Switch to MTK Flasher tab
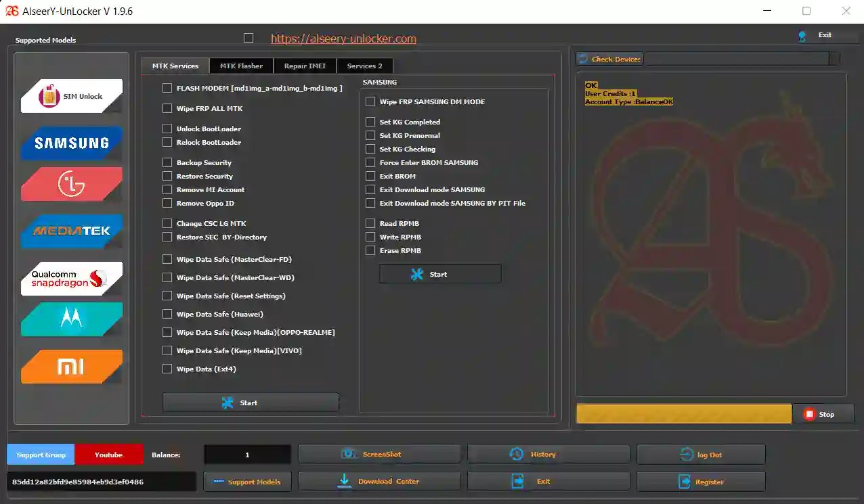 (241, 66)
